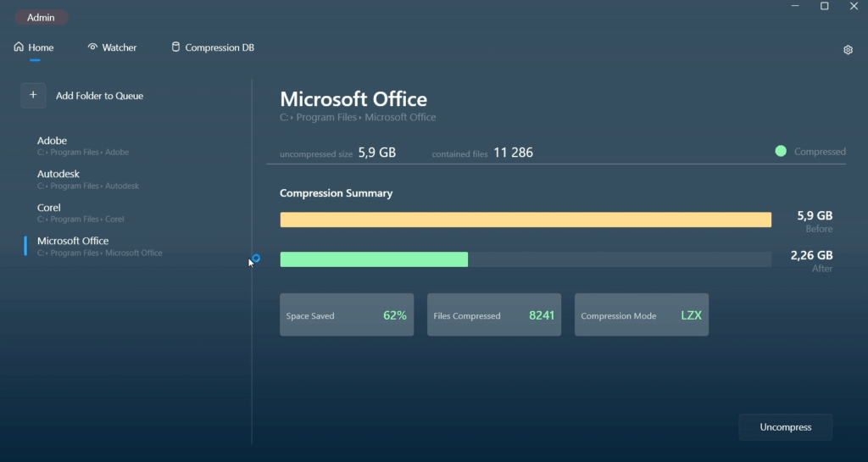Click the green Compressed status dot
Viewport: 868px width, 462px height.
pos(781,152)
